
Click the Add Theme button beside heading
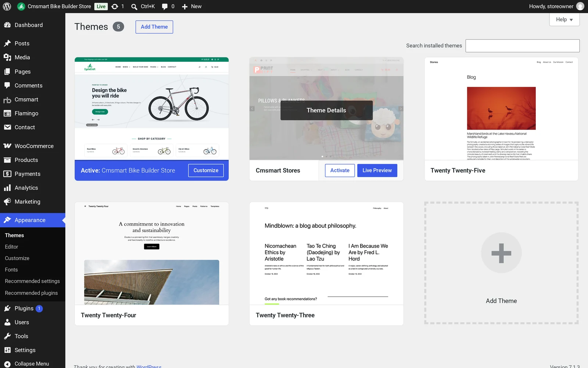coord(154,27)
